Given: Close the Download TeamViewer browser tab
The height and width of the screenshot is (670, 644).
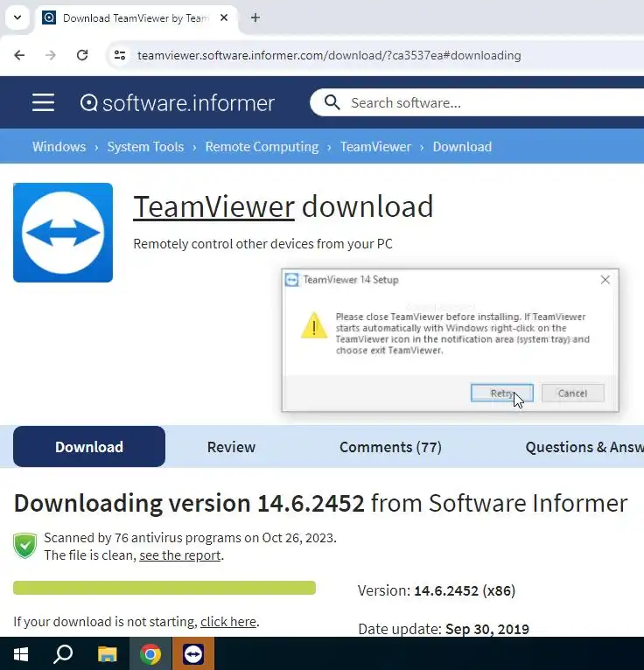Looking at the screenshot, I should point(224,18).
